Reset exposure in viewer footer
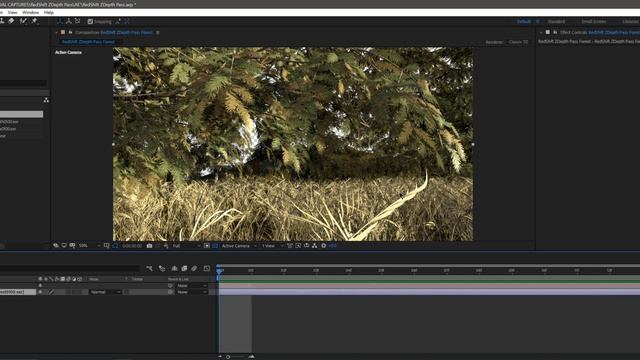640x360 pixels. [324, 246]
